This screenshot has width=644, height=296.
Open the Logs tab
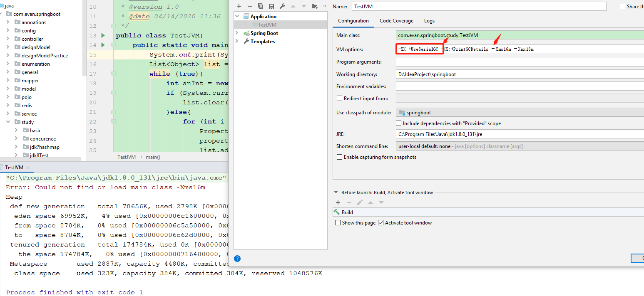[429, 21]
